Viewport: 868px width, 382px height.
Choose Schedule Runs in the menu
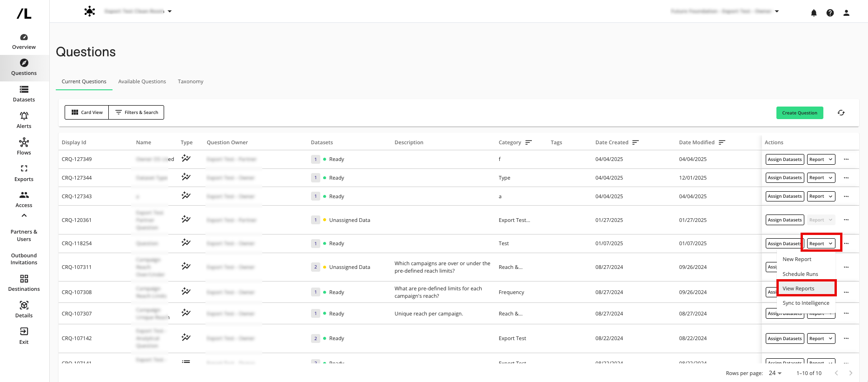(806, 274)
